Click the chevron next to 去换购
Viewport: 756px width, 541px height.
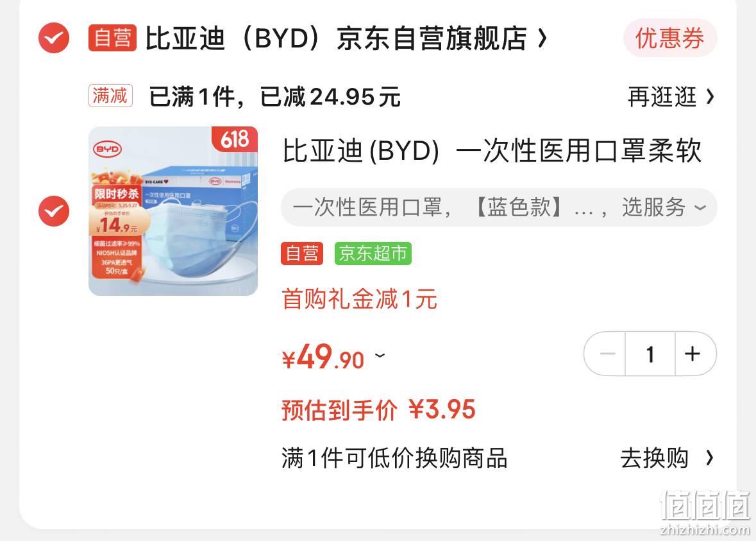pyautogui.click(x=709, y=458)
